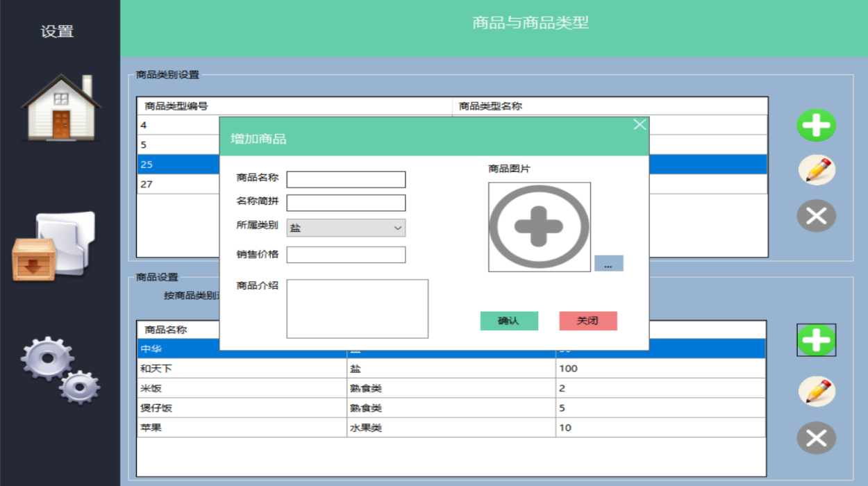Select the 和天下 product row
868x486 pixels.
[451, 369]
